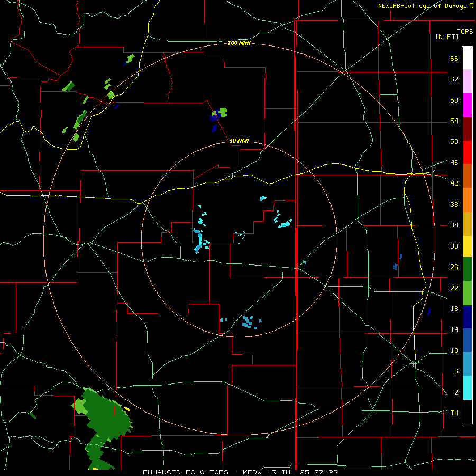Click the legend value 14
This screenshot has height=476, width=476.
point(454,329)
